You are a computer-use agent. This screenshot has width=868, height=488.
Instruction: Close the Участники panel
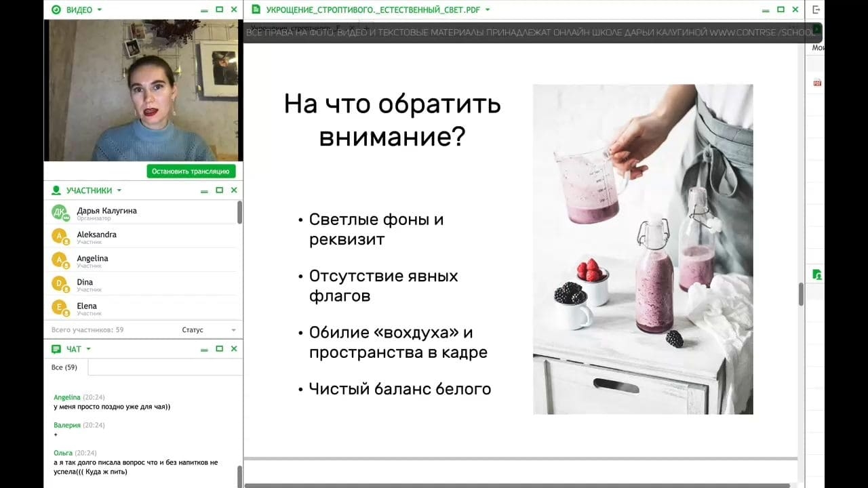point(234,190)
